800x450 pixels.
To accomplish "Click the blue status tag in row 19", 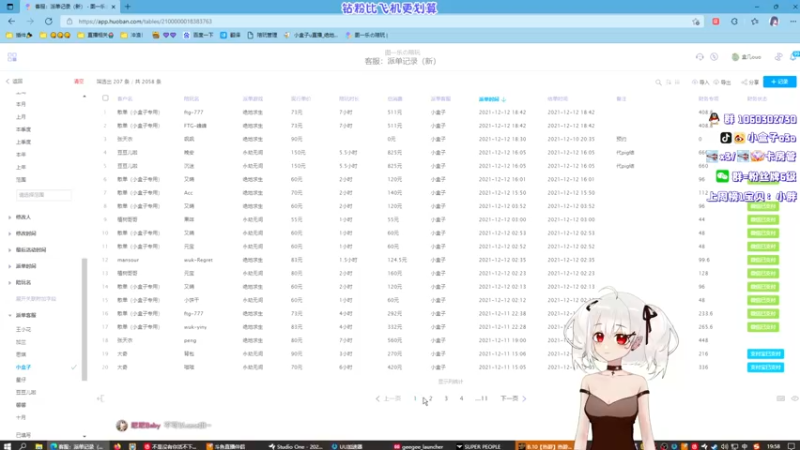I will point(765,354).
